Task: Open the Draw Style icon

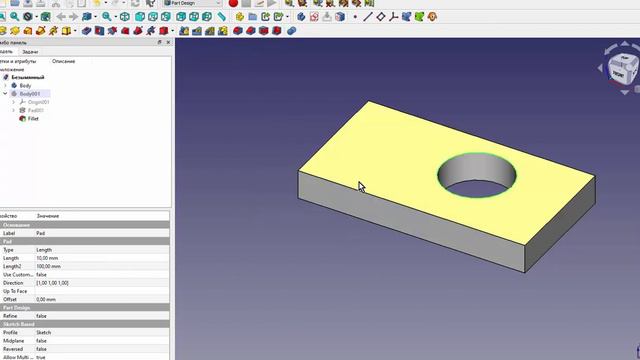Action: (27, 17)
